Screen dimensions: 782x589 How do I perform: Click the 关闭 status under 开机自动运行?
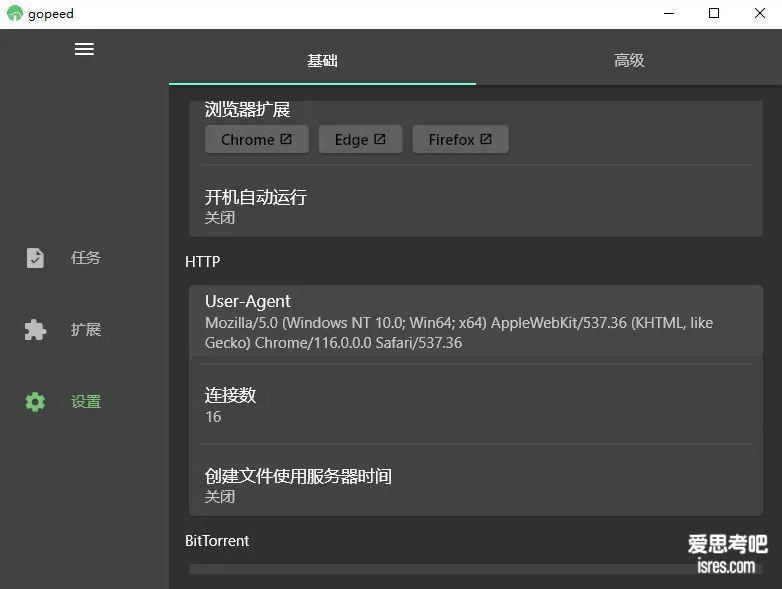(219, 218)
